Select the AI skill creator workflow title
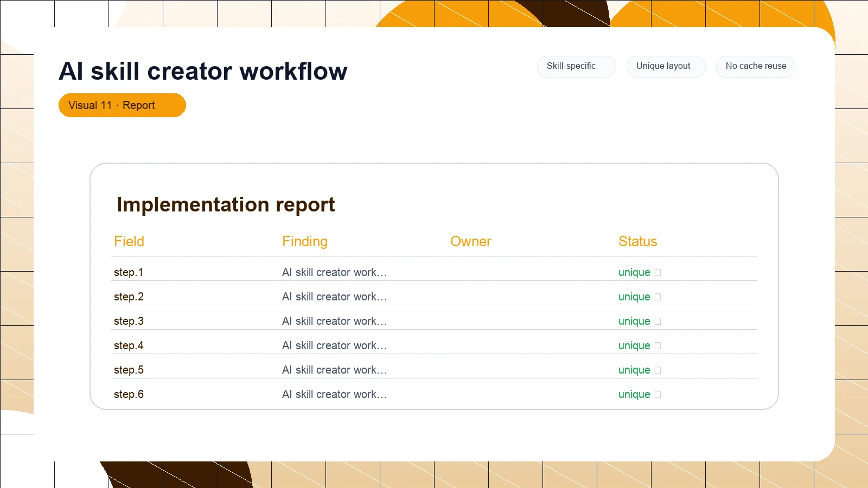Image resolution: width=868 pixels, height=488 pixels. point(203,71)
